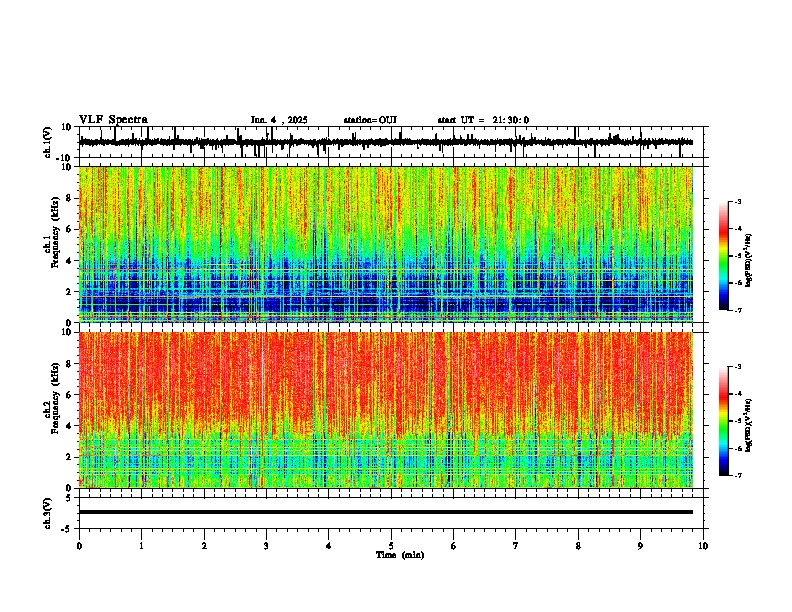This screenshot has width=792, height=612.
Task: Click the "station=OUI" header label
Action: click(370, 120)
